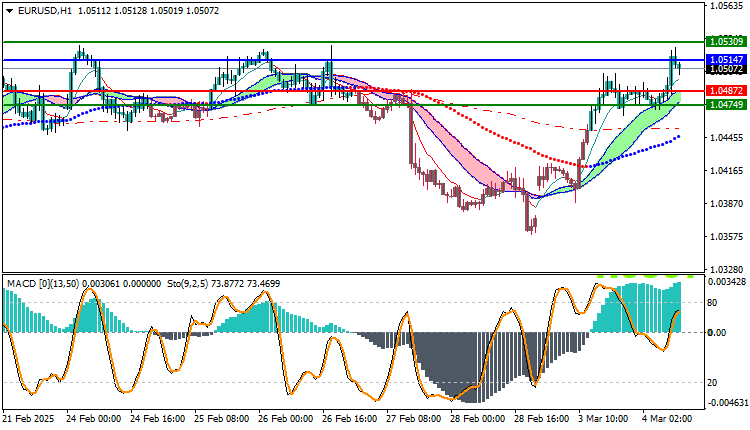Viewport: 750px width, 430px height.
Task: Click the 26 Feb 00:00 time label
Action: point(286,419)
